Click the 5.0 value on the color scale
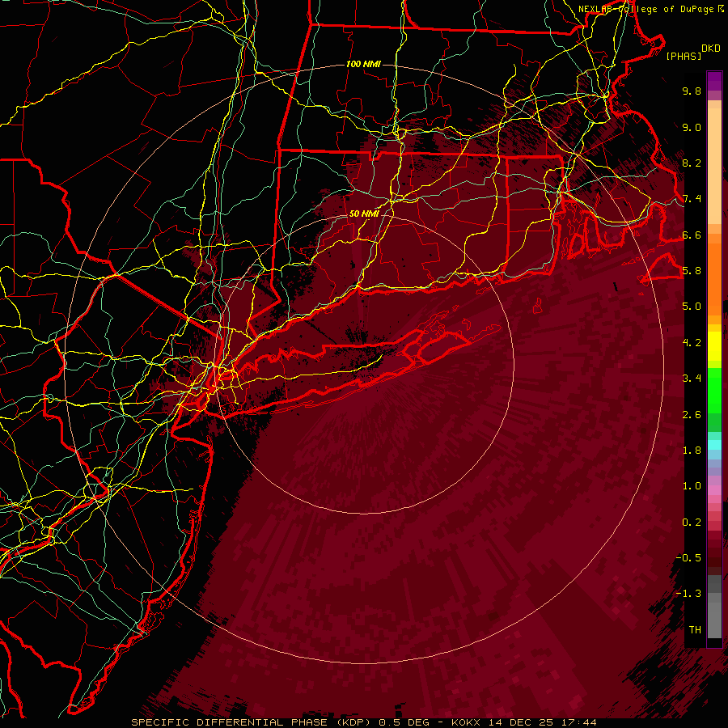This screenshot has height=728, width=728. [x=692, y=307]
